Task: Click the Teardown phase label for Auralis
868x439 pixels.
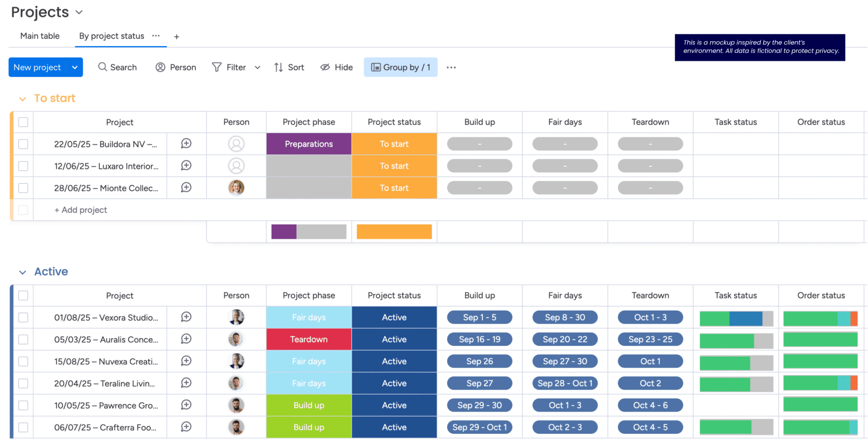Action: (309, 339)
